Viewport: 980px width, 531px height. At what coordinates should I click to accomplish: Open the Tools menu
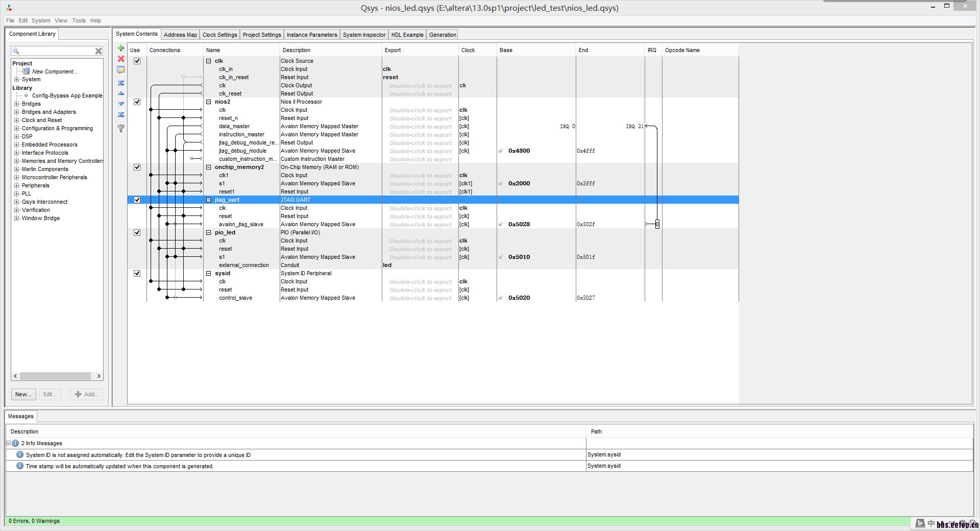(79, 20)
